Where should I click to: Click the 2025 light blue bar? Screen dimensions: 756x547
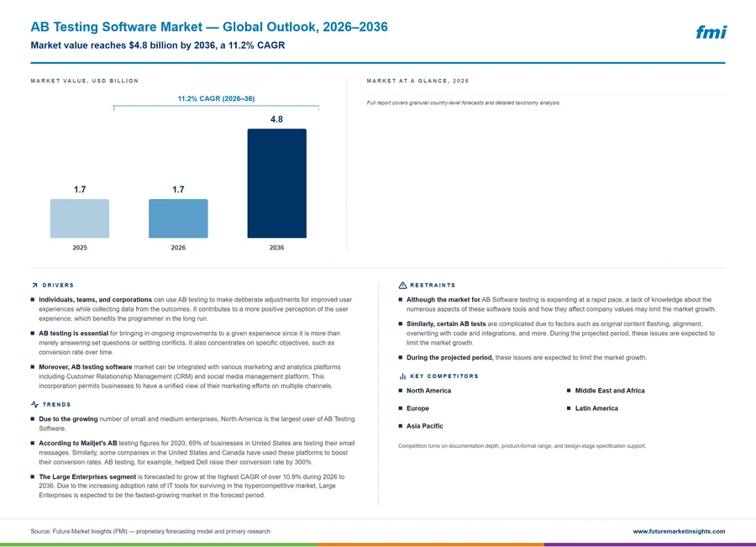coord(80,218)
